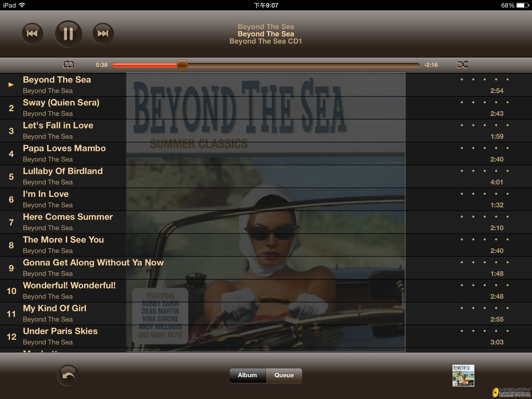
Task: Rate Wonderful! Wonderful! using rating dots
Action: click(x=485, y=285)
